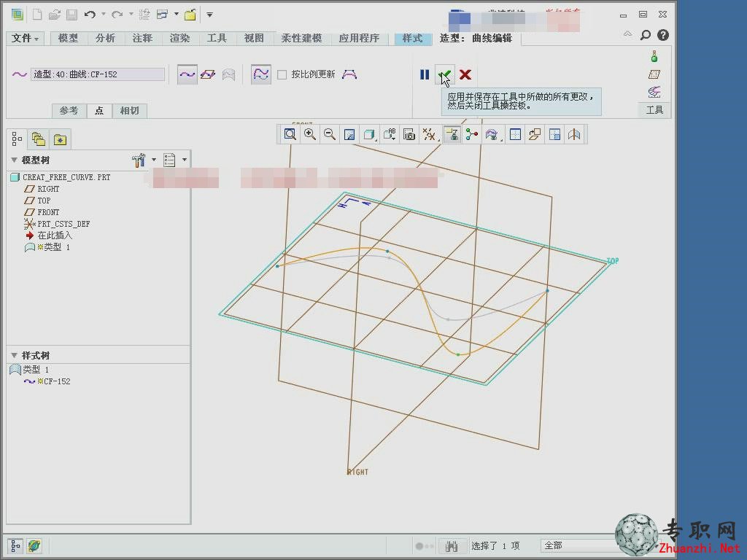Open the Redo history dropdown arrow
747x560 pixels.
pos(131,15)
